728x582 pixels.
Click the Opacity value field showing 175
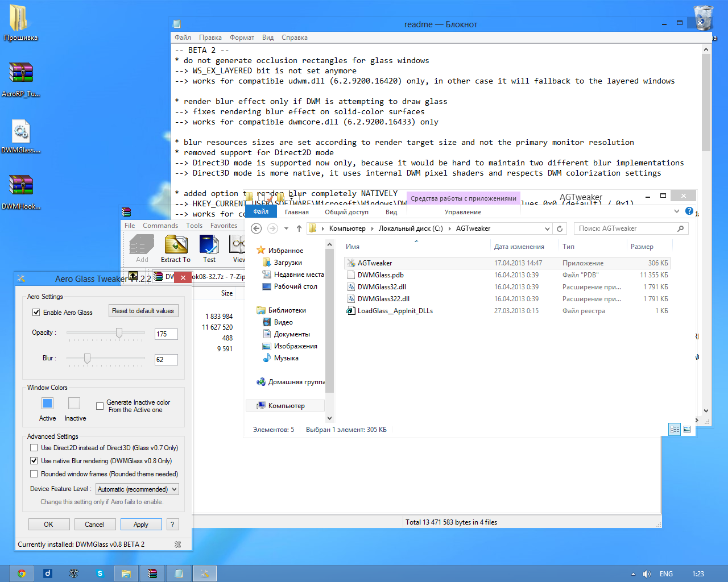[166, 334]
